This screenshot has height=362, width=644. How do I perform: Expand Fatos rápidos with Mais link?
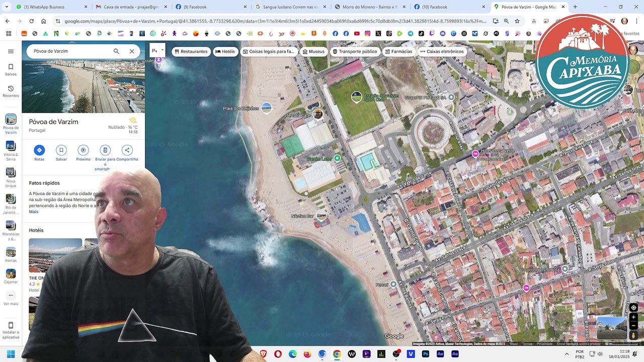[x=34, y=212]
